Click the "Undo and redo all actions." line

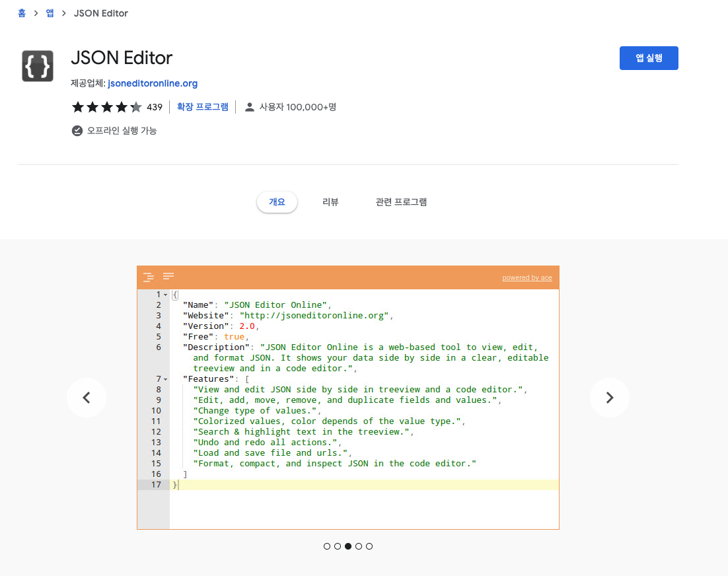coord(265,443)
